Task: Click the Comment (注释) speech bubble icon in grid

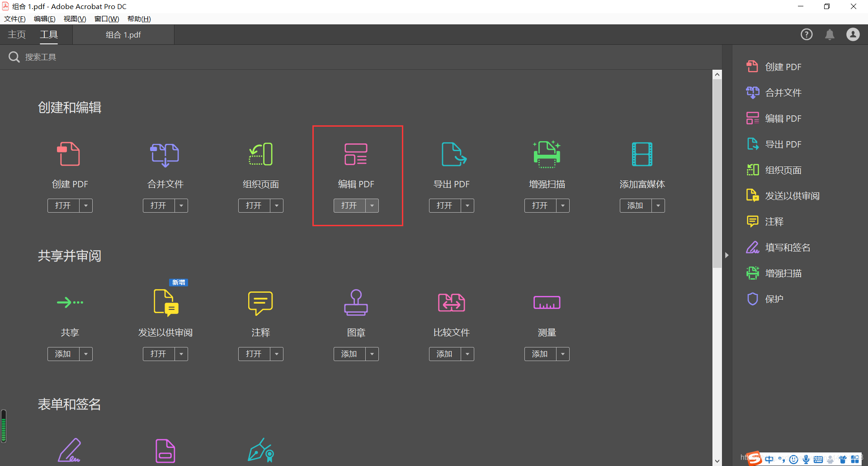Action: coord(260,303)
